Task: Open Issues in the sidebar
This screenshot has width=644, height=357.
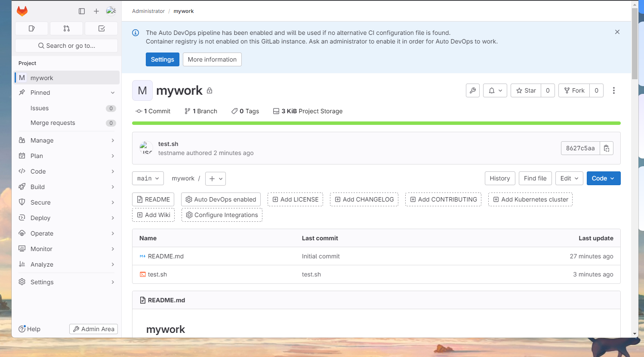Action: point(67,108)
